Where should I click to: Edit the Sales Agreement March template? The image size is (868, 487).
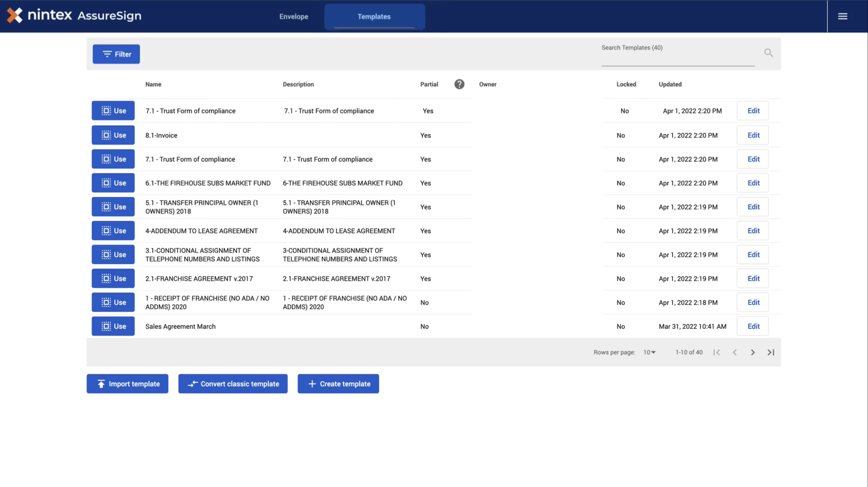[x=753, y=326]
